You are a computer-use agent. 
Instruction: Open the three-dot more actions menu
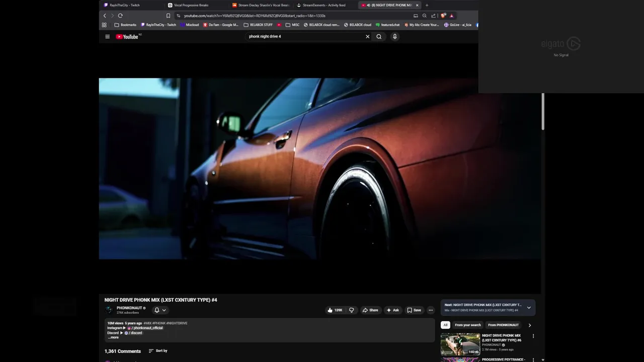(x=430, y=310)
